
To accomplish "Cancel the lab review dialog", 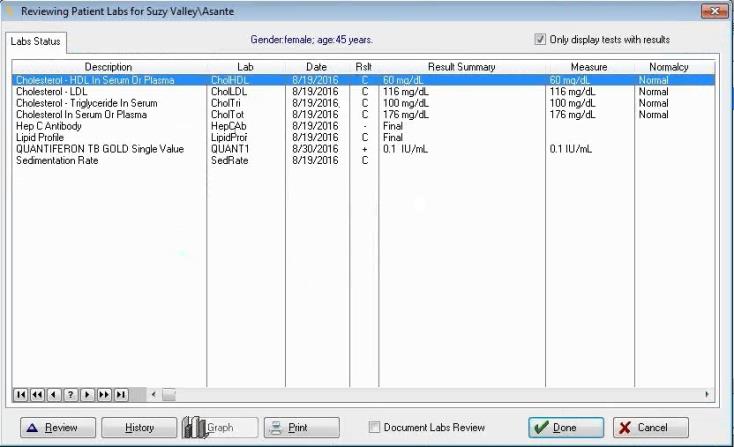I will 651,427.
